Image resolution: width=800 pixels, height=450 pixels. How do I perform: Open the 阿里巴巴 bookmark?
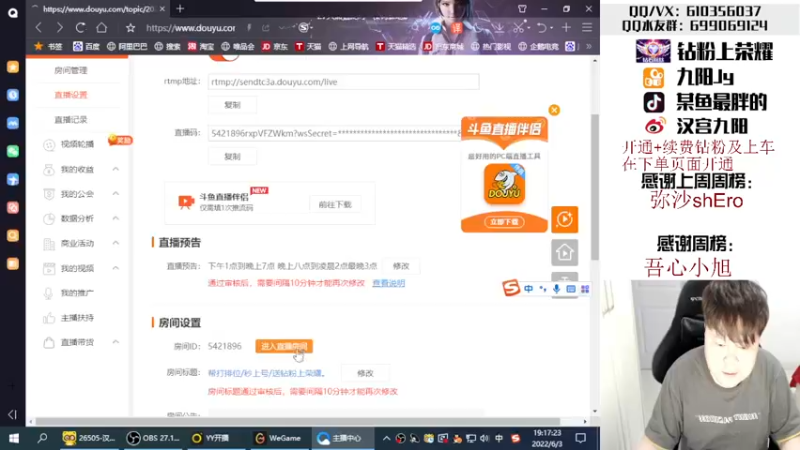tap(127, 46)
